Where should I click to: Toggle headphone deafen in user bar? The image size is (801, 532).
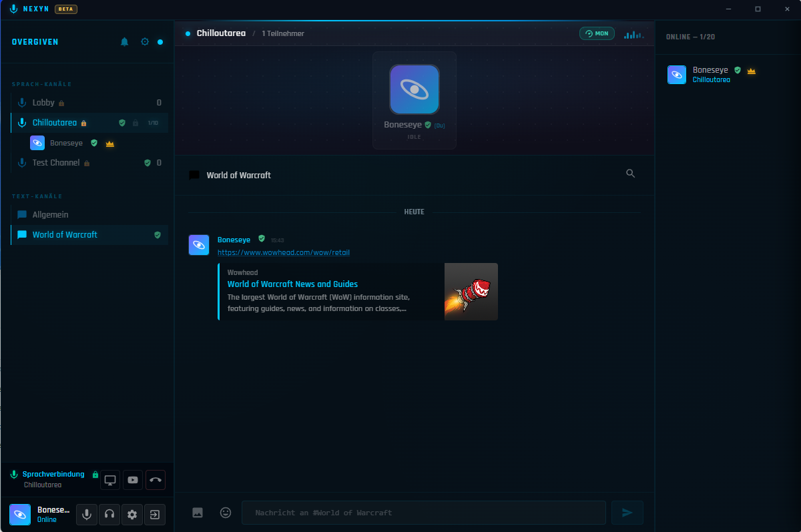pyautogui.click(x=109, y=515)
